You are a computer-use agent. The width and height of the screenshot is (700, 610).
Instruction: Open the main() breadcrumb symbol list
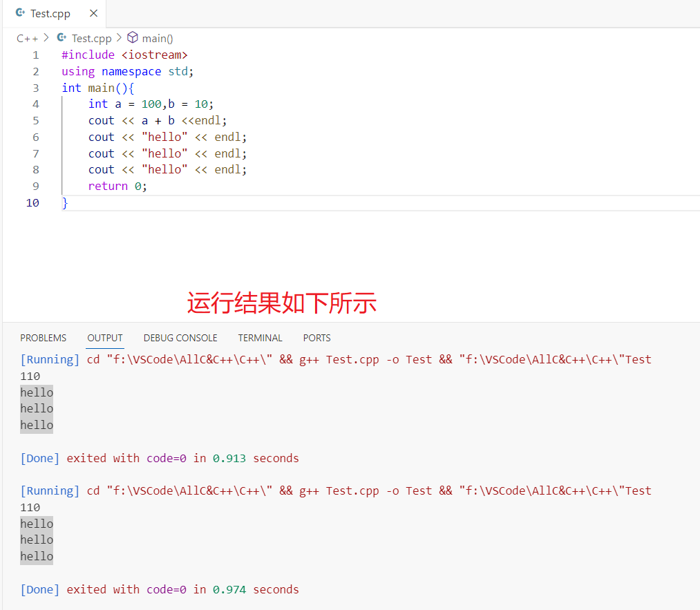pyautogui.click(x=158, y=38)
